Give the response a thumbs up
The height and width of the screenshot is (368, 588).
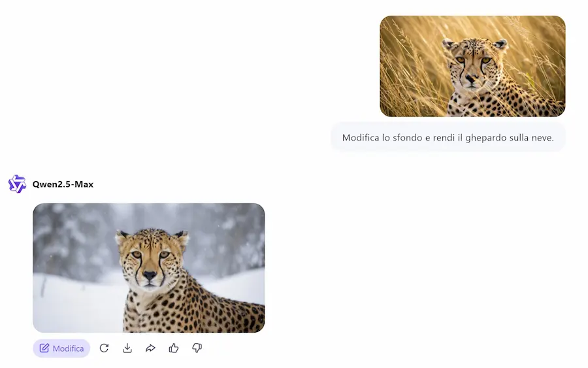pos(174,348)
